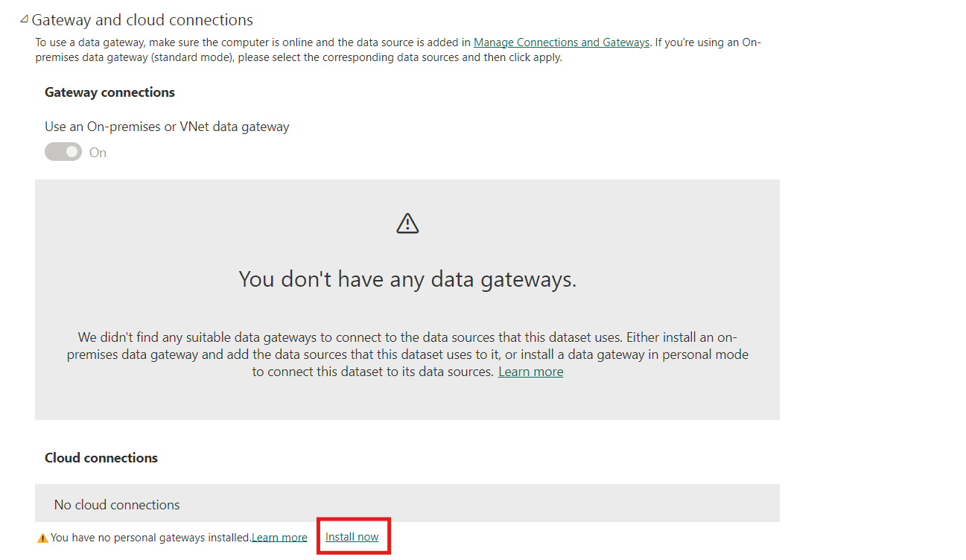966x560 pixels.
Task: Click the On label next to the switch
Action: coord(97,151)
